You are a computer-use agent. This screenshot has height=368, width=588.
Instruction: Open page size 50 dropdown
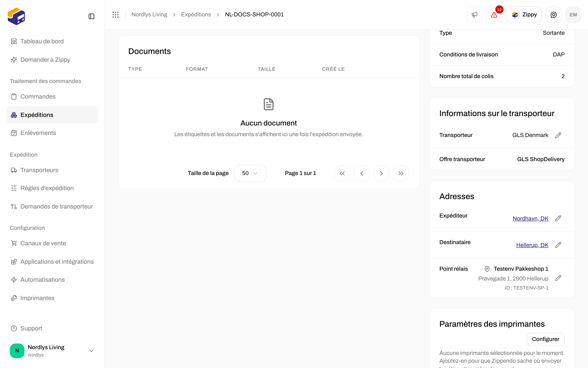coord(250,173)
